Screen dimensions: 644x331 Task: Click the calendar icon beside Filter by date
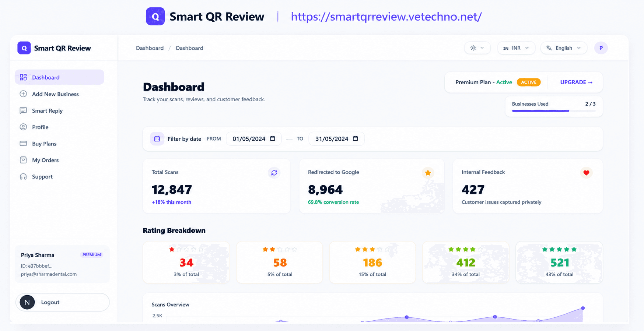click(157, 139)
